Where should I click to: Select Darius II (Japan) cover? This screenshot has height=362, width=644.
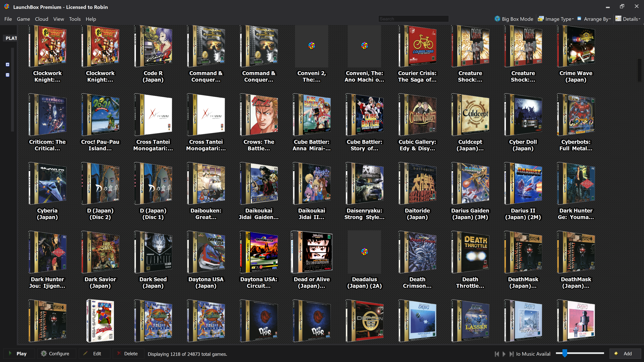pyautogui.click(x=523, y=184)
